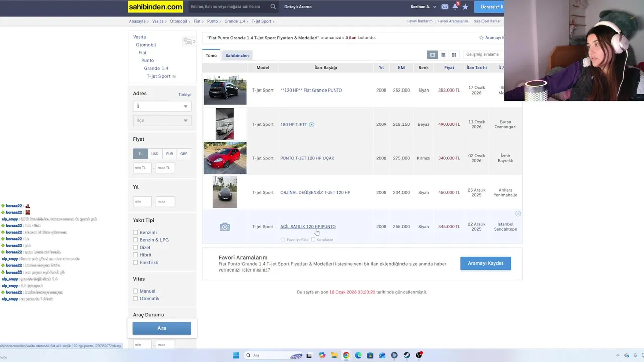Open the İl province dropdown
The width and height of the screenshot is (644, 362).
pos(162,106)
